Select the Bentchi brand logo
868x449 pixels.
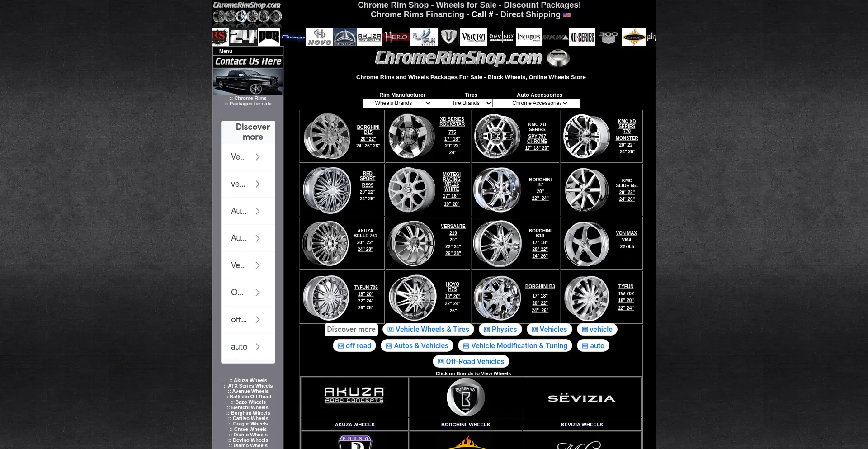pyautogui.click(x=345, y=37)
